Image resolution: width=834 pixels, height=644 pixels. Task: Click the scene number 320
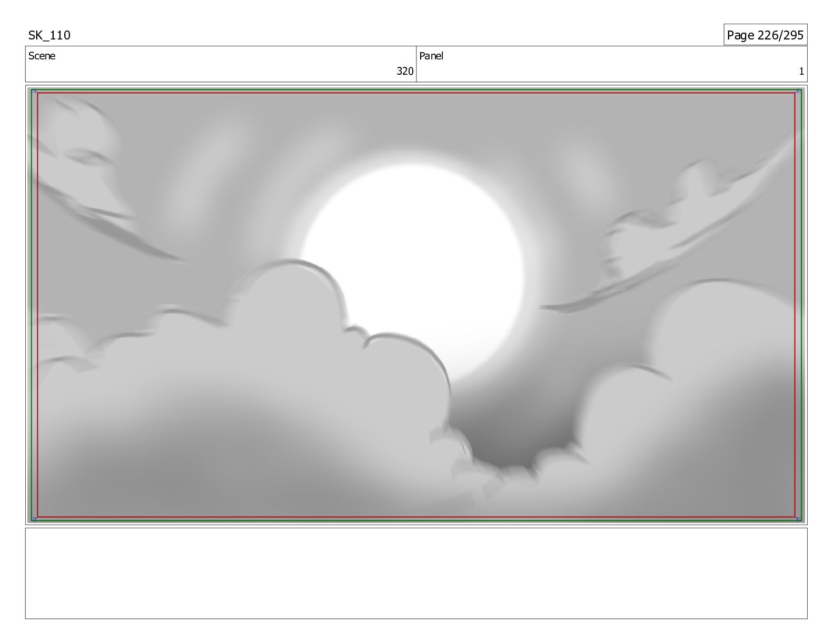[x=405, y=72]
